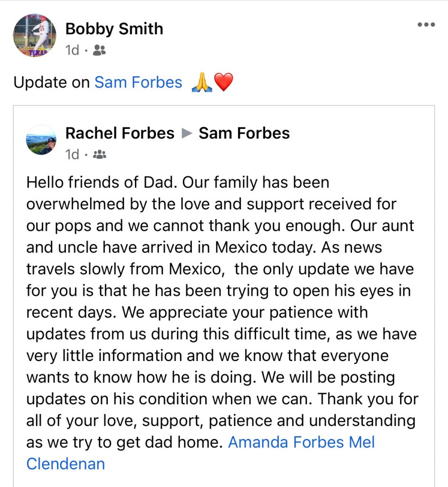The width and height of the screenshot is (448, 487).
Task: Click the 1d timestamp on Rachel Forbes's post
Action: point(72,155)
